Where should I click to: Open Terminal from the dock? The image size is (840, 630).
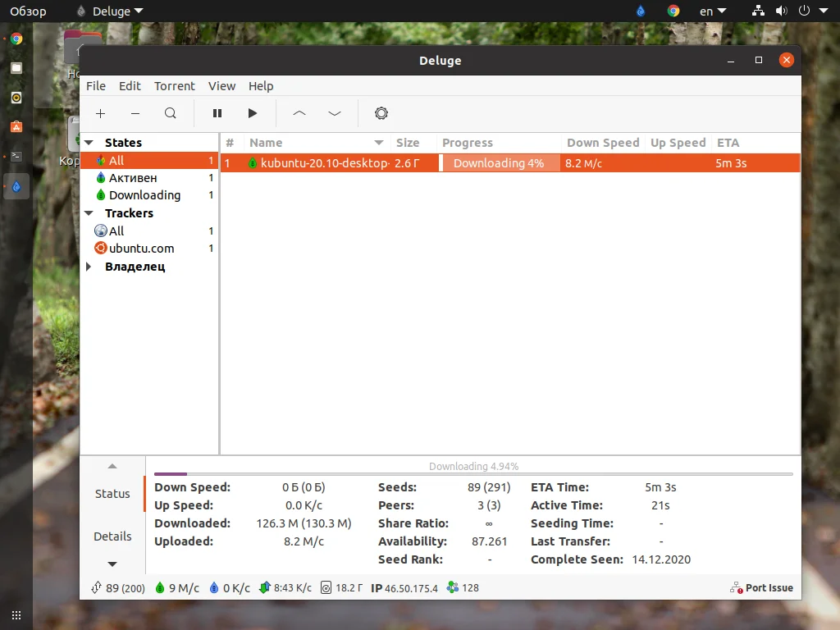point(16,157)
